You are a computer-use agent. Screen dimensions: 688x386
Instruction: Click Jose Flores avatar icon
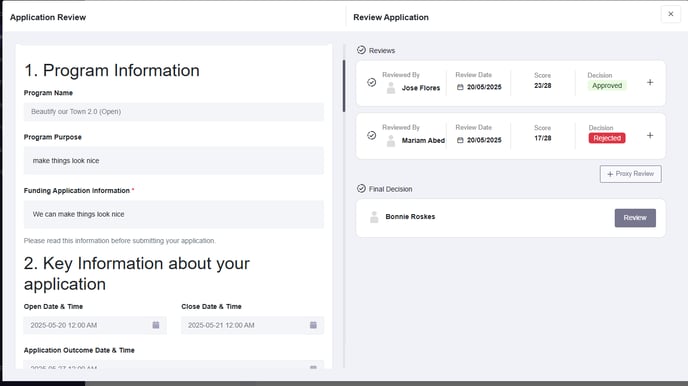point(391,88)
